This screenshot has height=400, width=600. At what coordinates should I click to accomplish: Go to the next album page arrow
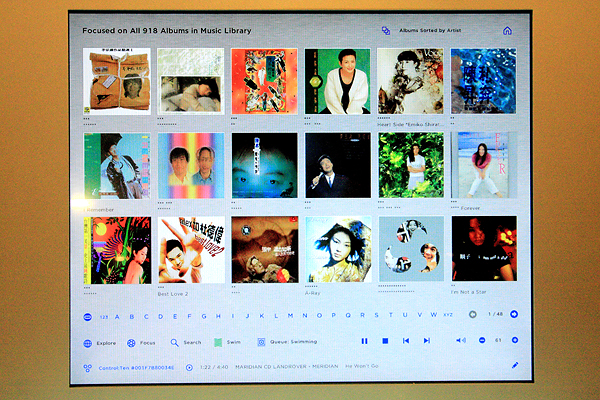(x=514, y=314)
